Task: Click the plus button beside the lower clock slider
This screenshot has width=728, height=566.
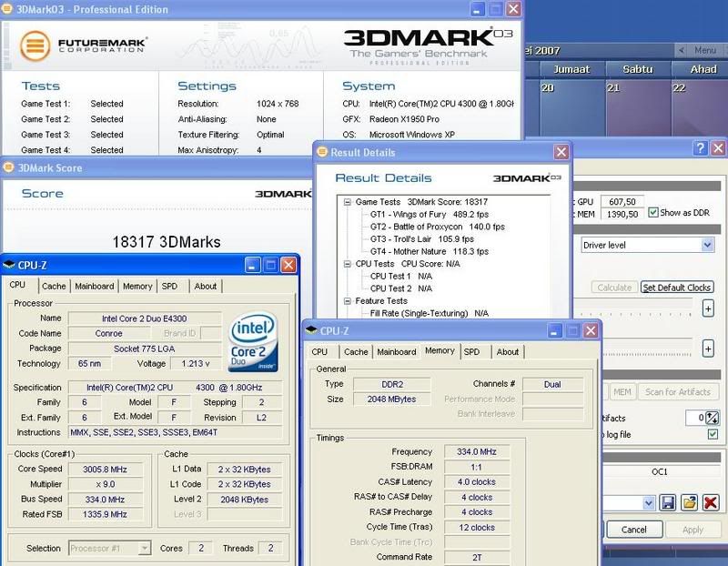Action: [708, 348]
